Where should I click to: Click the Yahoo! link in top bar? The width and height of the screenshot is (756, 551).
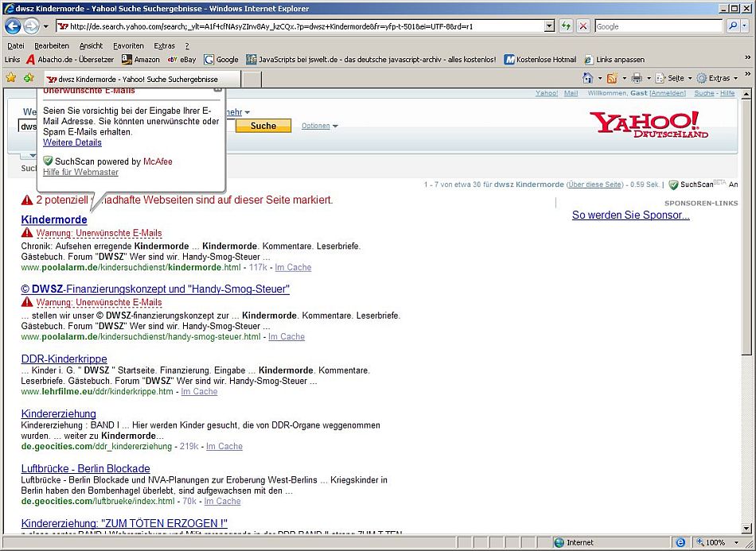tap(546, 93)
